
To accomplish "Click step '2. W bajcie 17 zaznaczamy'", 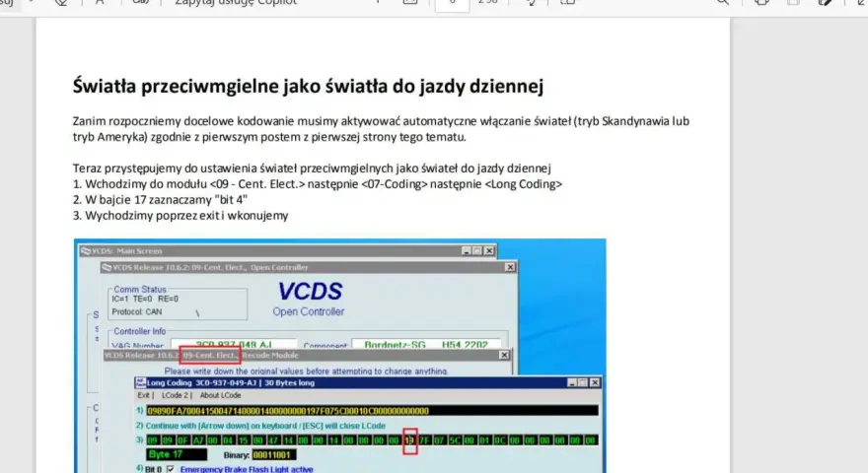I will click(x=160, y=200).
